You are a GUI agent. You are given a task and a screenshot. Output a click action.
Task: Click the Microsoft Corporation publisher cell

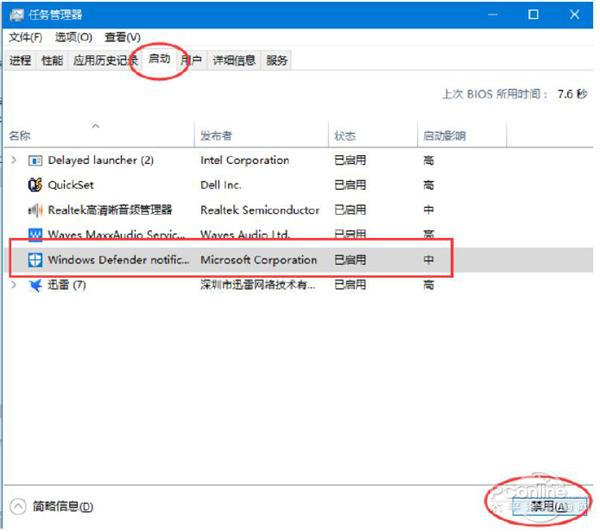[x=259, y=260]
